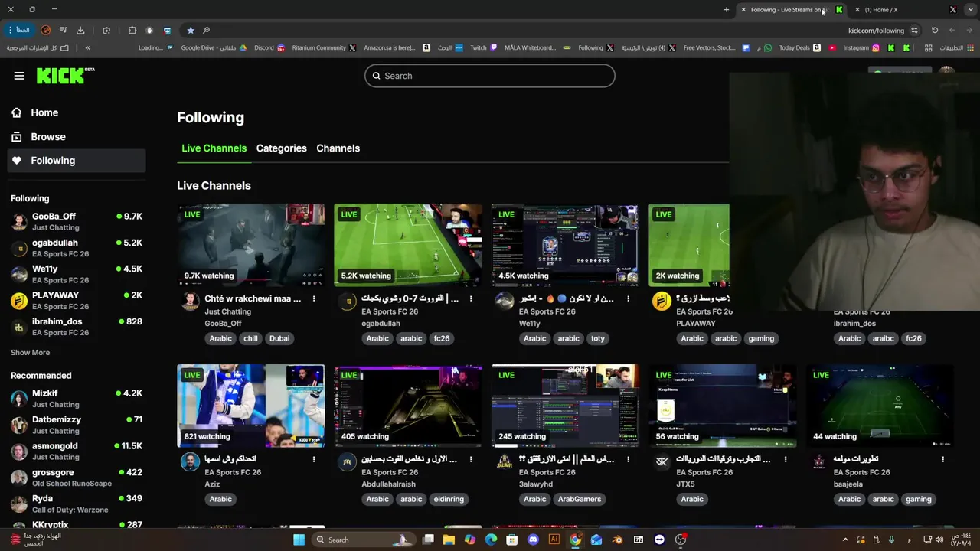Open options menu for Abdullahalraish stream card
980x551 pixels.
pos(471,459)
